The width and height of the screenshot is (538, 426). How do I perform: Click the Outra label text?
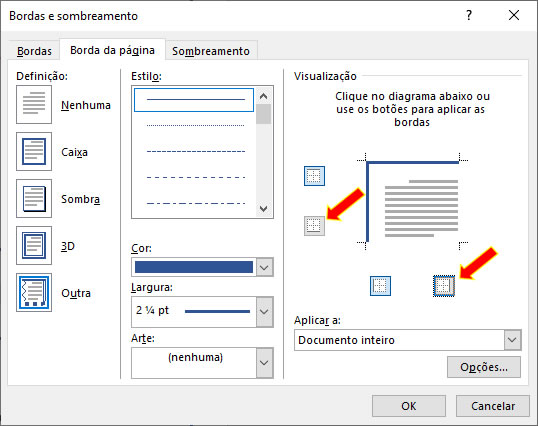[76, 293]
